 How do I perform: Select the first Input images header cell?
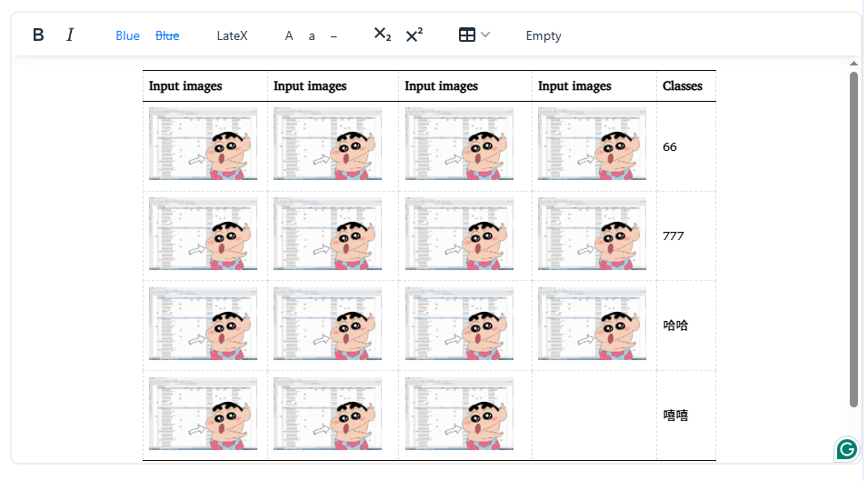click(205, 85)
